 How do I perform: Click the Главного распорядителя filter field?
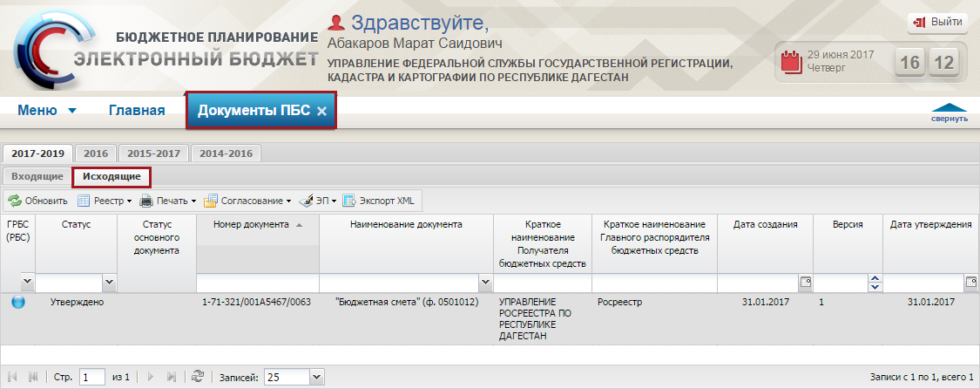point(654,283)
